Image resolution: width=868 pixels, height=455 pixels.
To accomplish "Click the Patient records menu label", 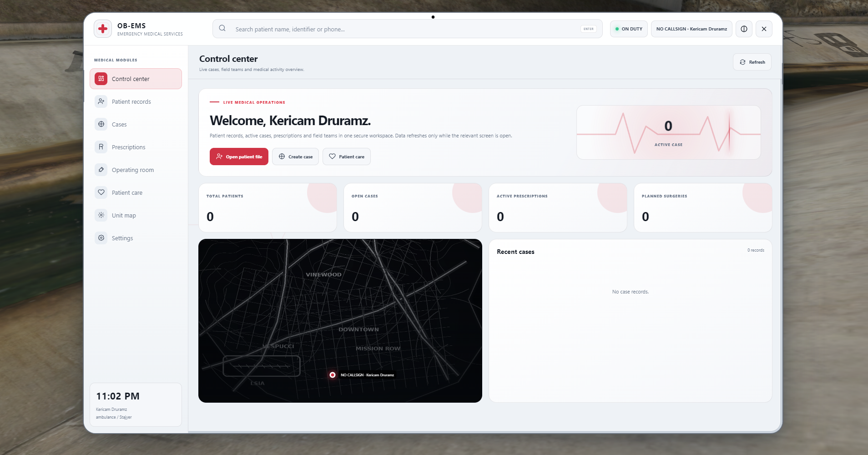I will tap(131, 101).
